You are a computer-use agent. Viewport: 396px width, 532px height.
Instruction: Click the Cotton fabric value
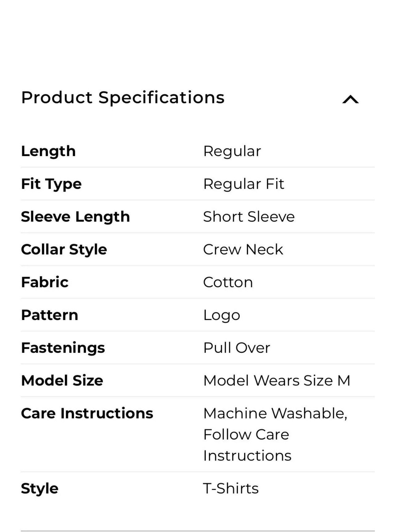(228, 282)
